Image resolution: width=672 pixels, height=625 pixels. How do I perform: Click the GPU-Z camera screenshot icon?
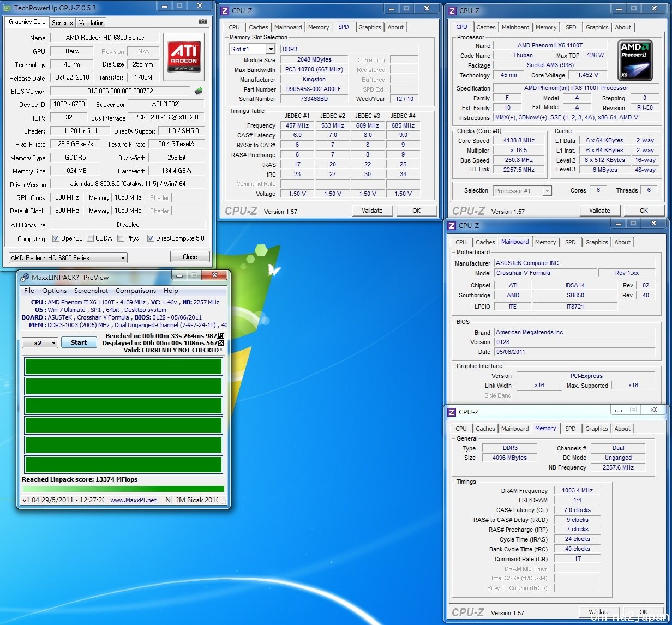click(x=203, y=22)
